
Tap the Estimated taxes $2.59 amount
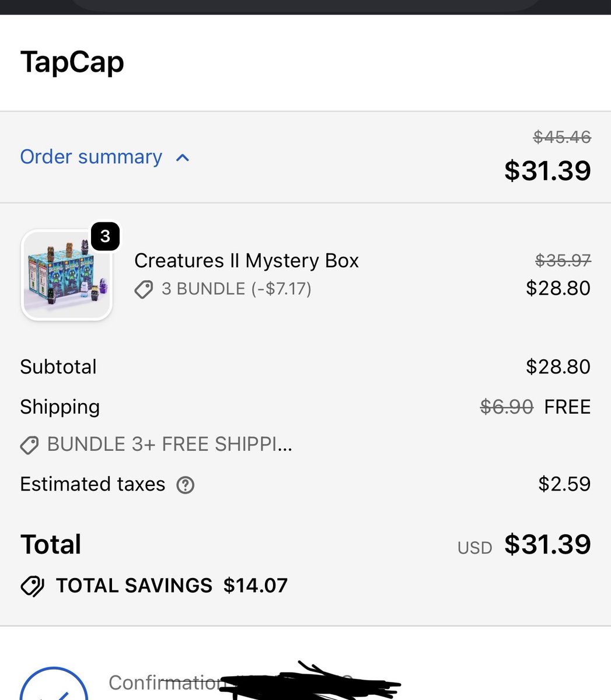(x=564, y=484)
